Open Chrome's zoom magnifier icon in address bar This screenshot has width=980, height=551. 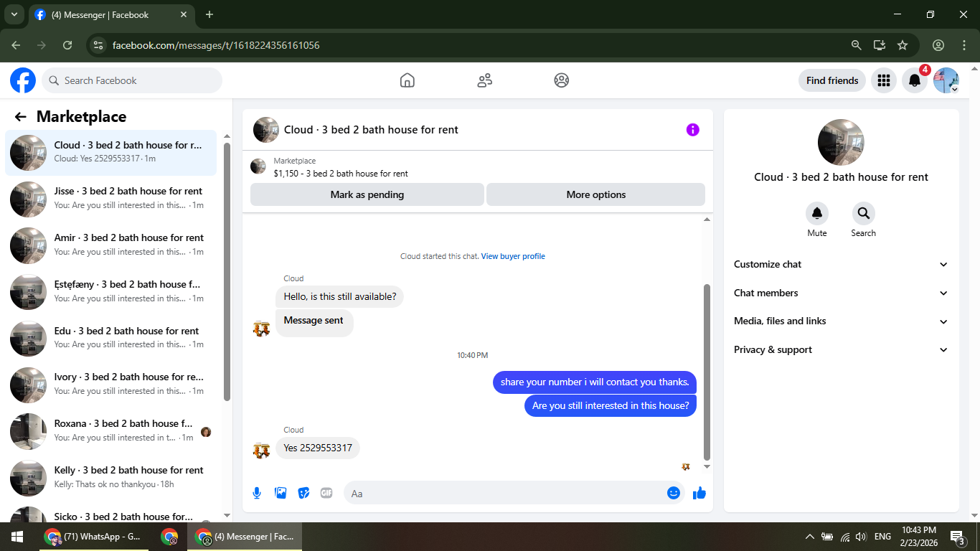pyautogui.click(x=856, y=45)
